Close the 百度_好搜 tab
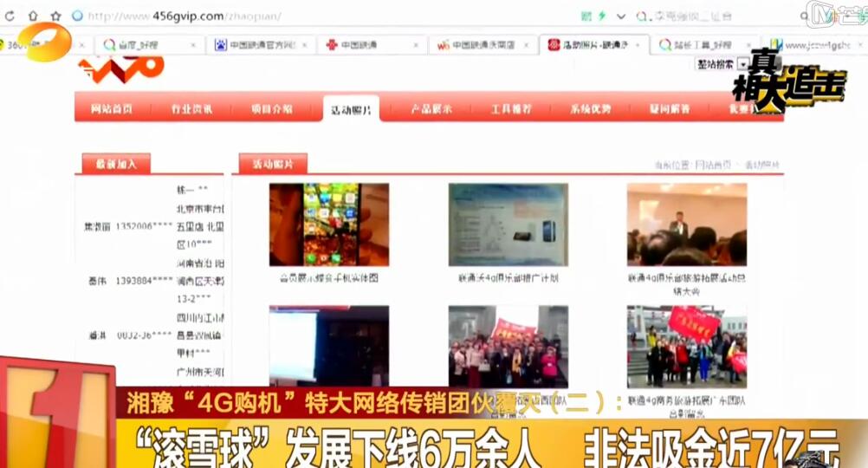 [x=193, y=45]
